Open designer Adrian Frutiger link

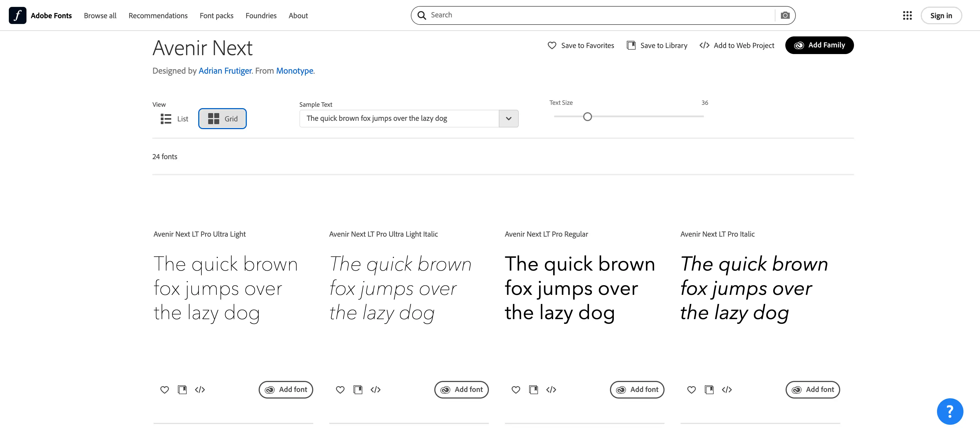coord(225,71)
